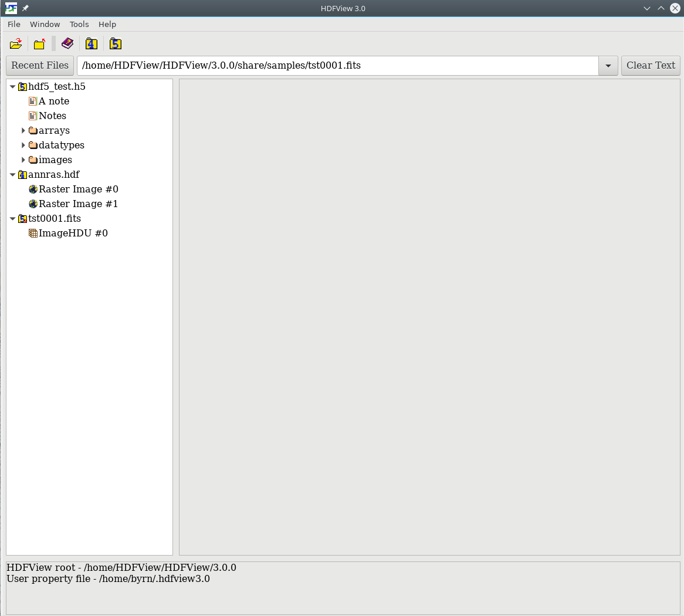This screenshot has height=616, width=684.
Task: Open the File menu
Action: [x=14, y=25]
